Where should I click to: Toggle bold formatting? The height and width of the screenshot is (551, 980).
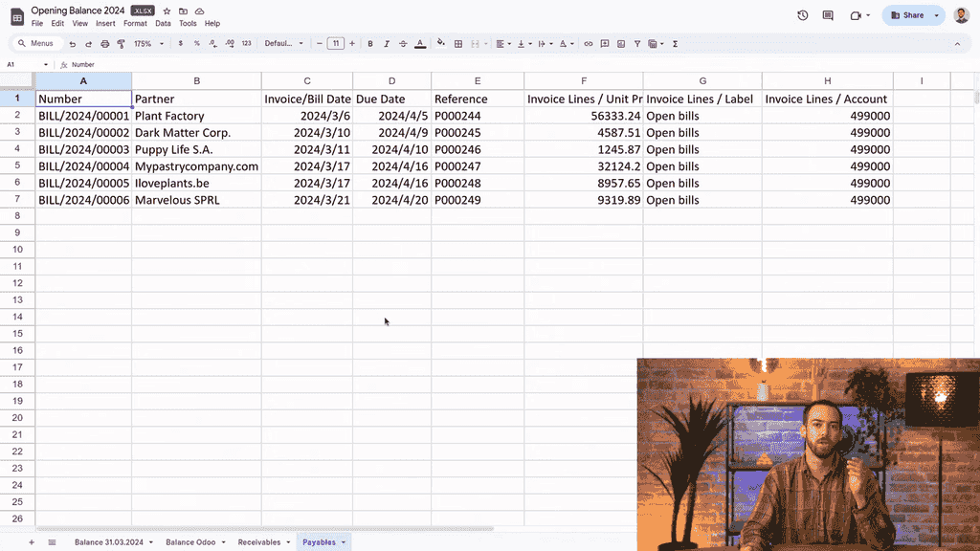coord(370,44)
